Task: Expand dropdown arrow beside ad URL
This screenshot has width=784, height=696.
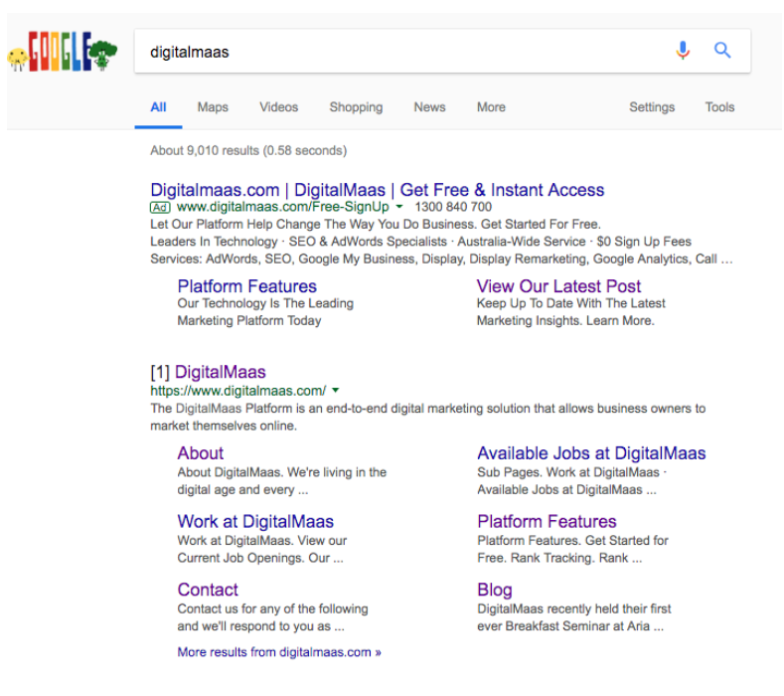Action: [x=399, y=207]
